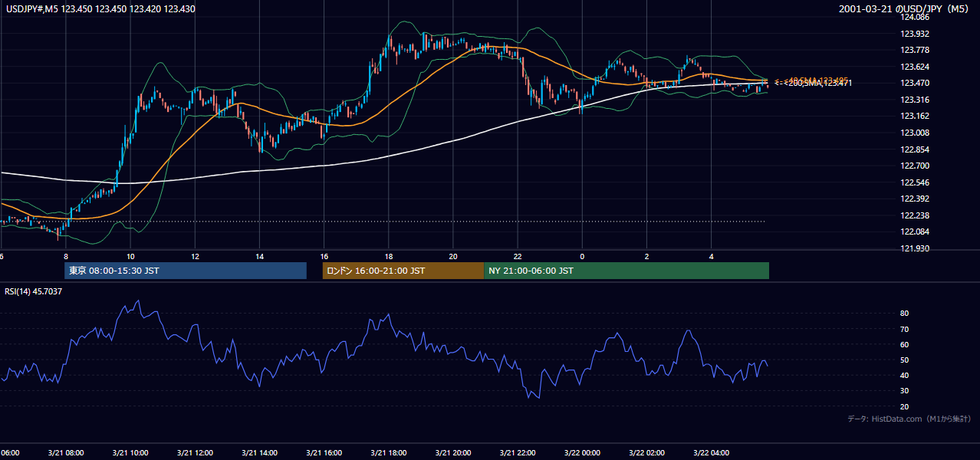Click hour label 10 under price chart
980x460 pixels.
click(130, 256)
